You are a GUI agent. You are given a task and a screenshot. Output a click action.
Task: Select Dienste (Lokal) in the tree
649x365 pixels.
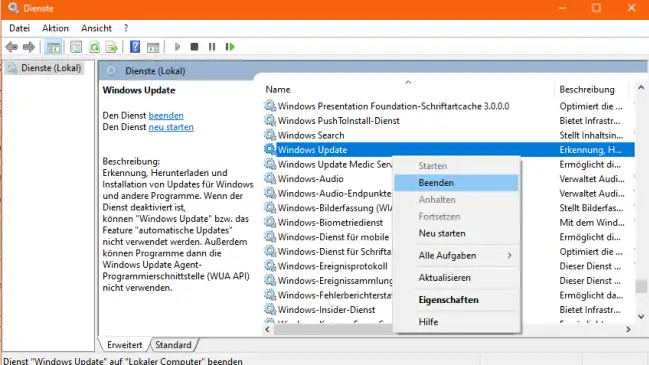(x=51, y=68)
